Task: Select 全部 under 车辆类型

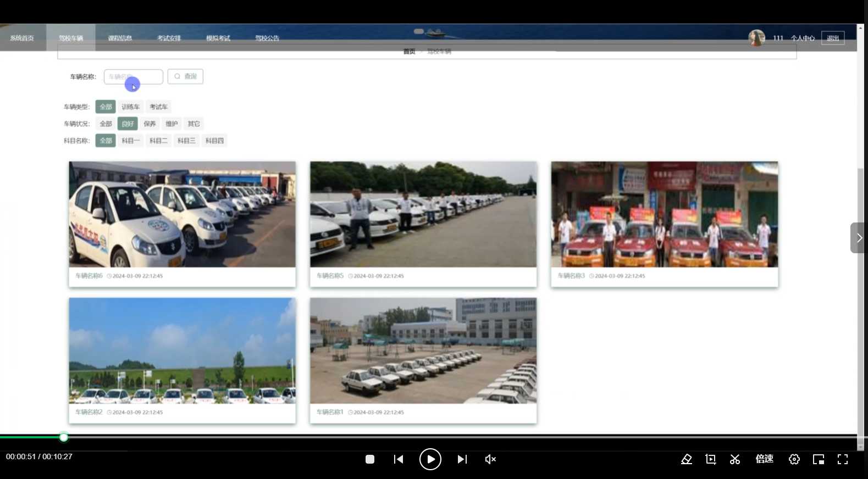Action: tap(106, 107)
